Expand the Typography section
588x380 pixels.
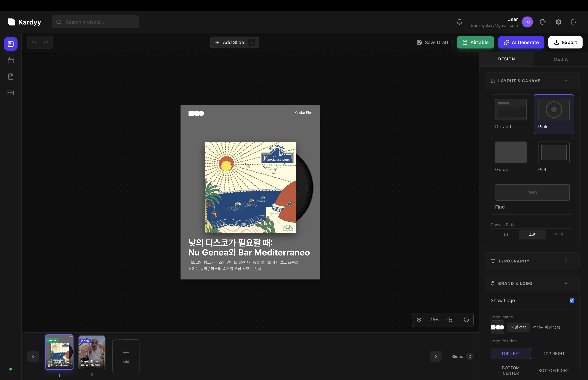566,261
